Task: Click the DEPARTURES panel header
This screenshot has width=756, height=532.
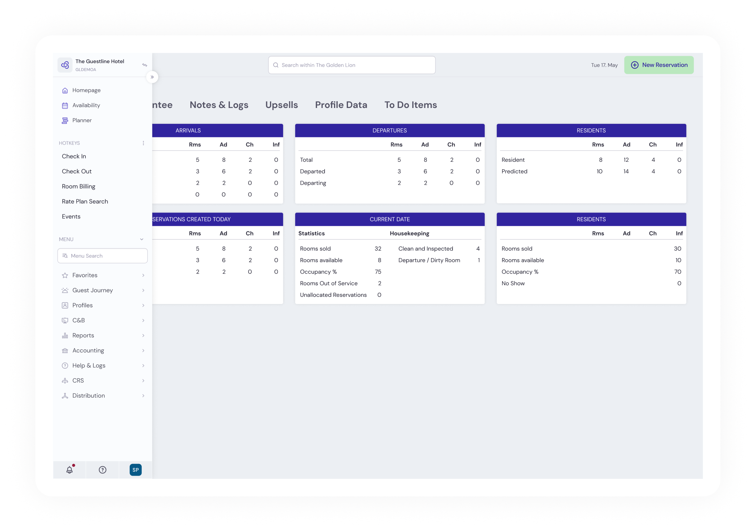Action: pos(390,131)
